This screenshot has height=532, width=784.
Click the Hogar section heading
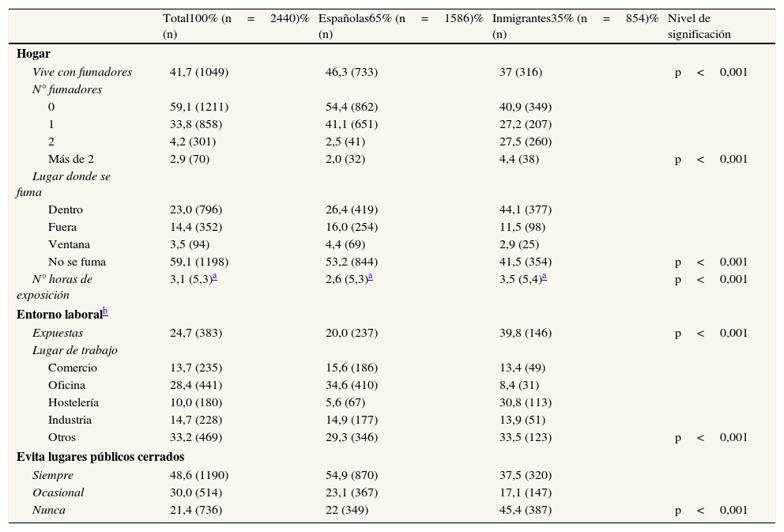click(x=33, y=54)
